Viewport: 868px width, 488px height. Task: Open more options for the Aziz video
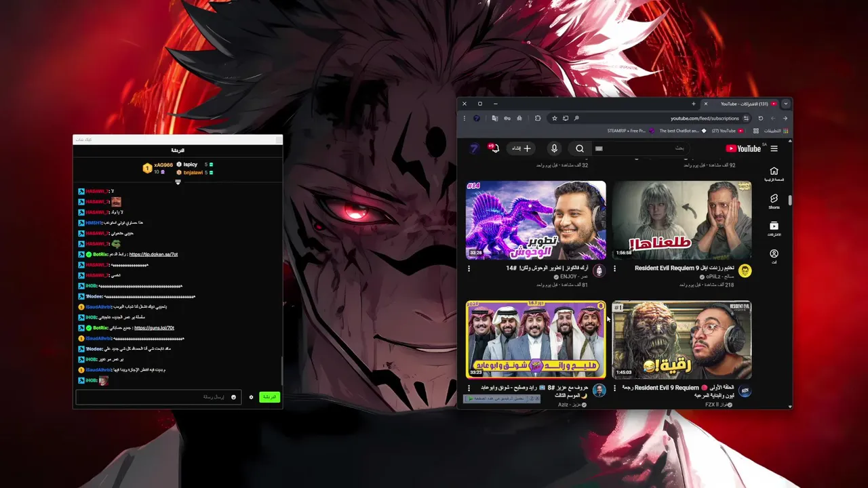click(x=469, y=388)
